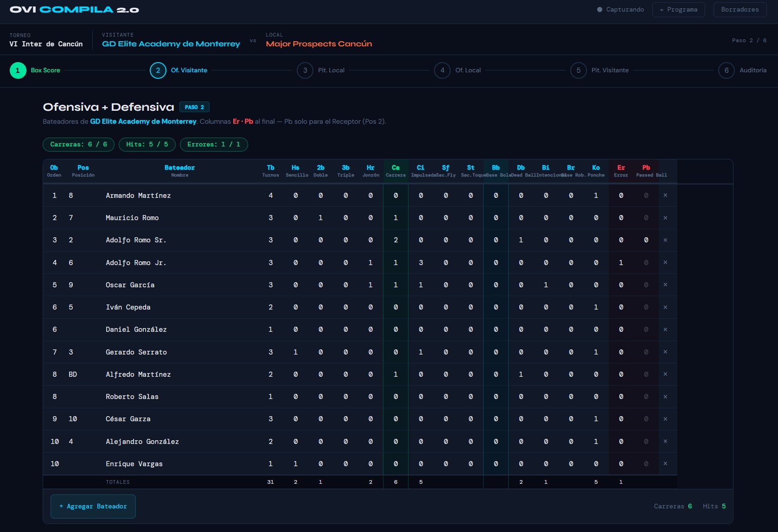The image size is (778, 532).
Task: Remove Roberto Salas row with x icon
Action: (x=665, y=397)
